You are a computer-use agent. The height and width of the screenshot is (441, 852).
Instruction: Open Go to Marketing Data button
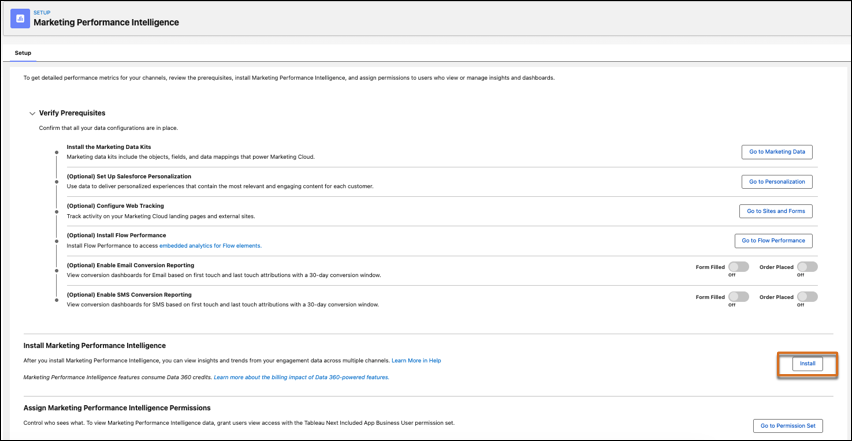pos(777,152)
